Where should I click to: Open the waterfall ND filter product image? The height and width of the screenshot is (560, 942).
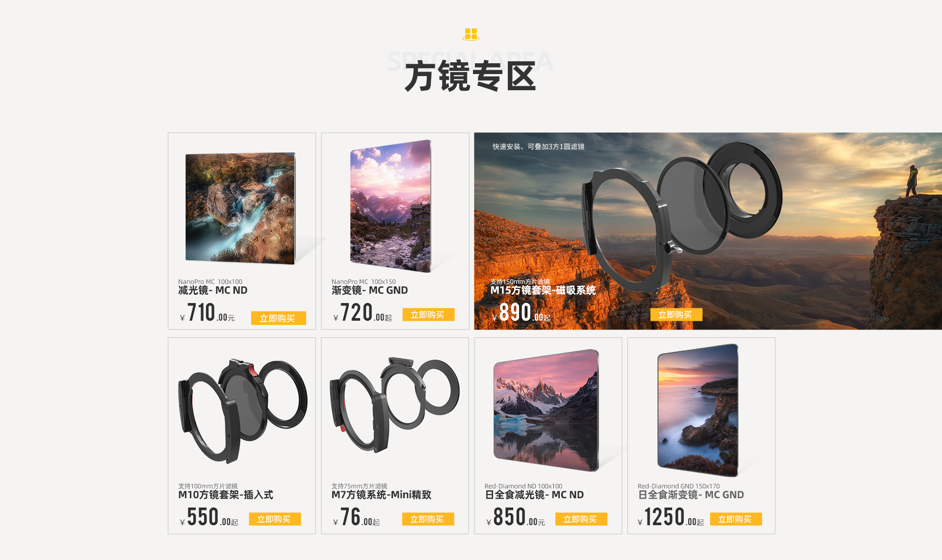[240, 208]
